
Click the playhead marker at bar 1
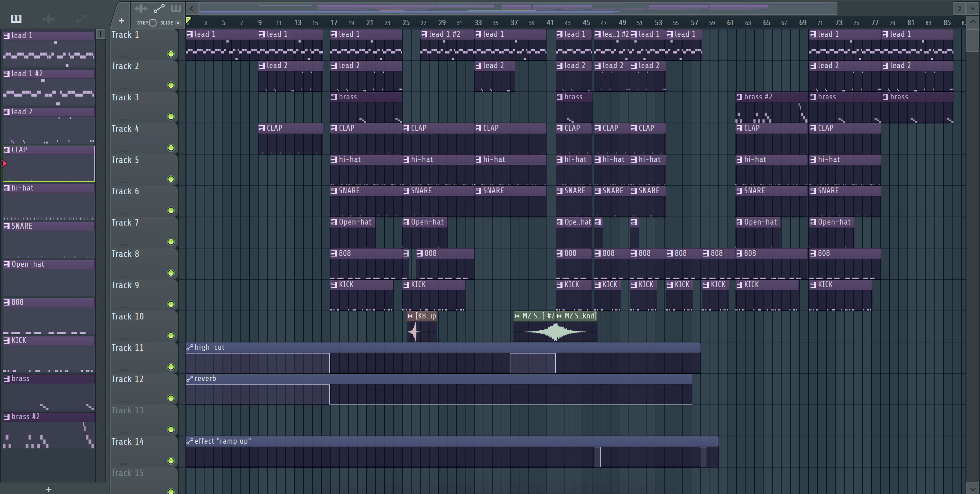[x=188, y=20]
